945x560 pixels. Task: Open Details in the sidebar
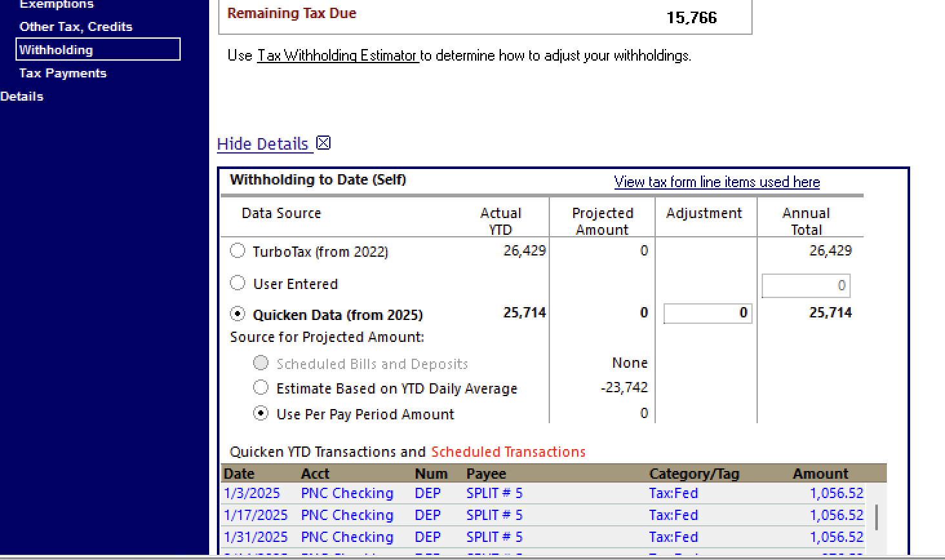pyautogui.click(x=21, y=96)
